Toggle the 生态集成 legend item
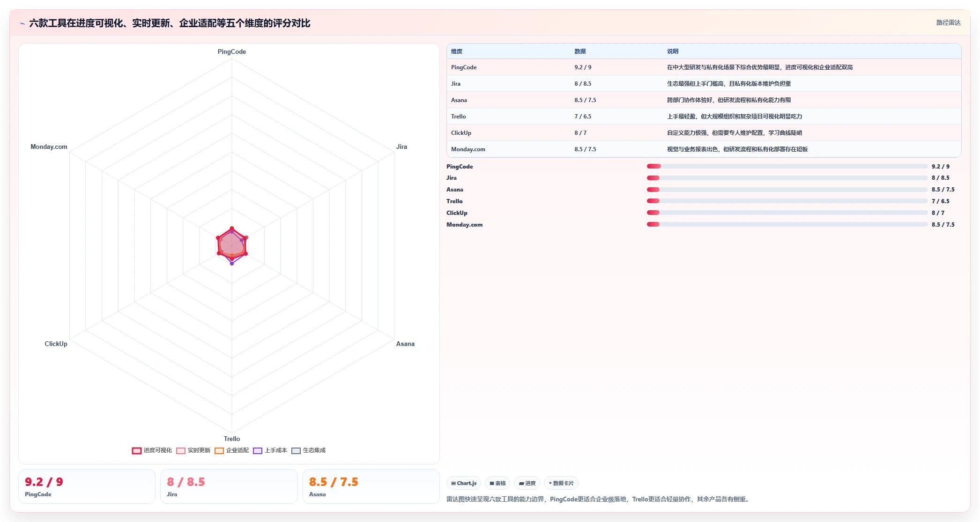 click(309, 450)
